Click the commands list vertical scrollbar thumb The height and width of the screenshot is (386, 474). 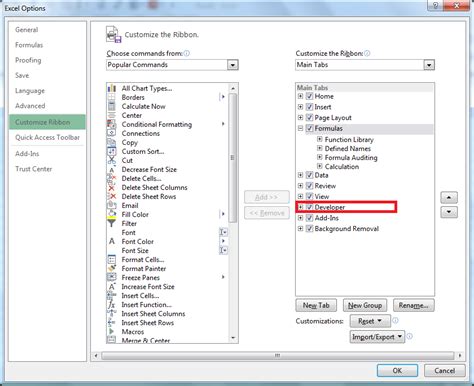pyautogui.click(x=233, y=158)
